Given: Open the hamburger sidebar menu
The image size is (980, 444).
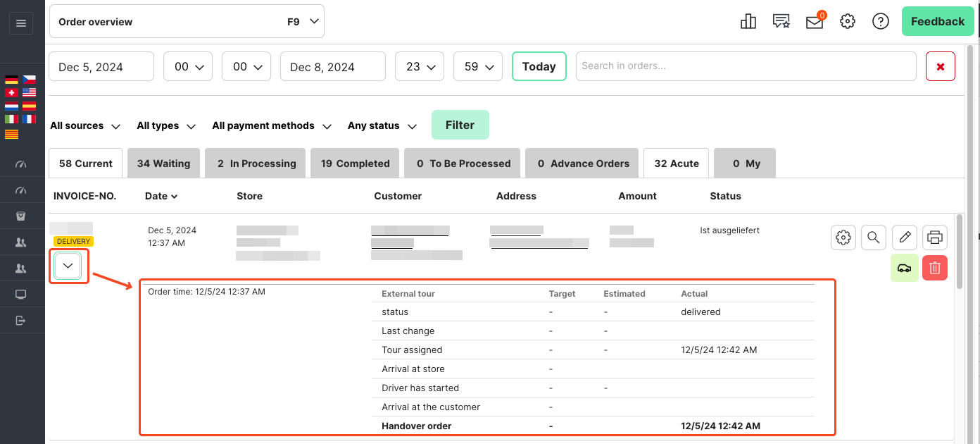Looking at the screenshot, I should tap(20, 23).
